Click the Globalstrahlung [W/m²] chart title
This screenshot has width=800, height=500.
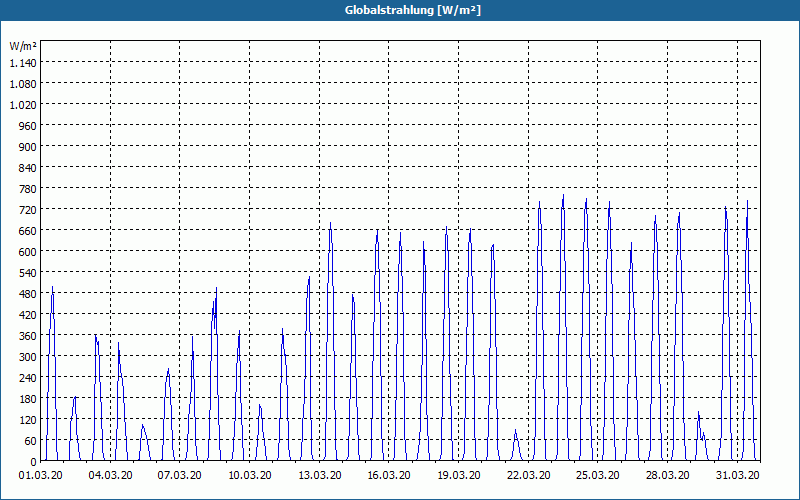coord(412,10)
